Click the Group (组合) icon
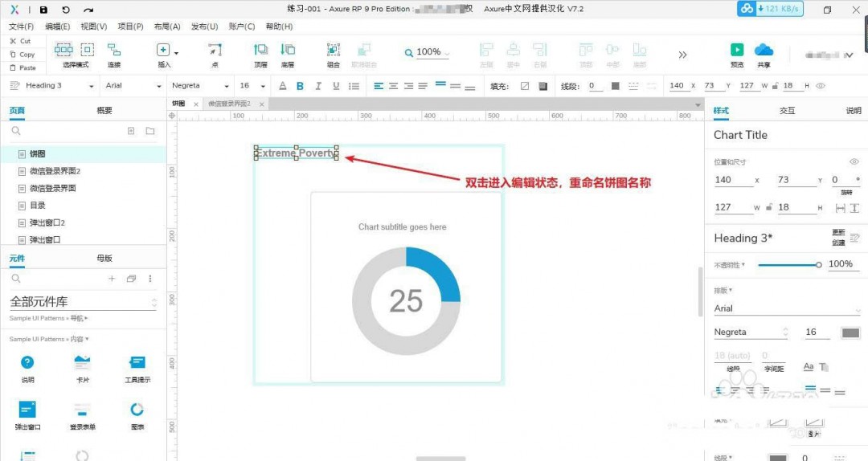868x461 pixels. click(333, 50)
